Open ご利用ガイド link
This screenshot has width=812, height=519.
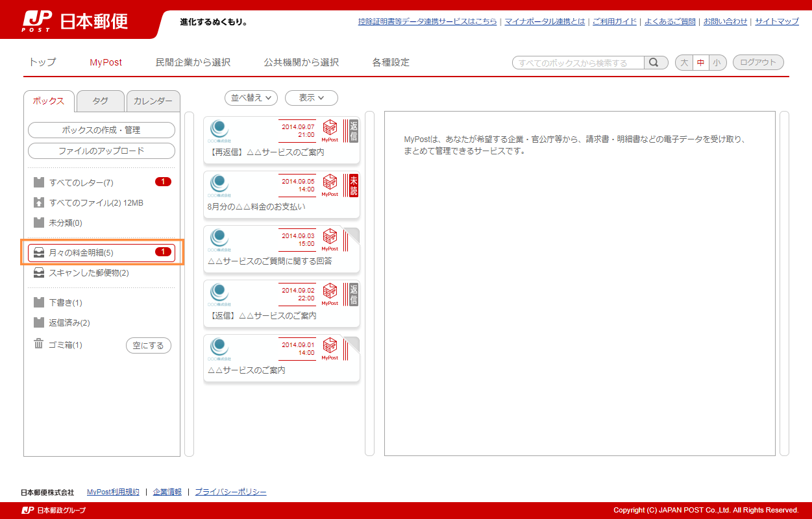[x=615, y=21]
